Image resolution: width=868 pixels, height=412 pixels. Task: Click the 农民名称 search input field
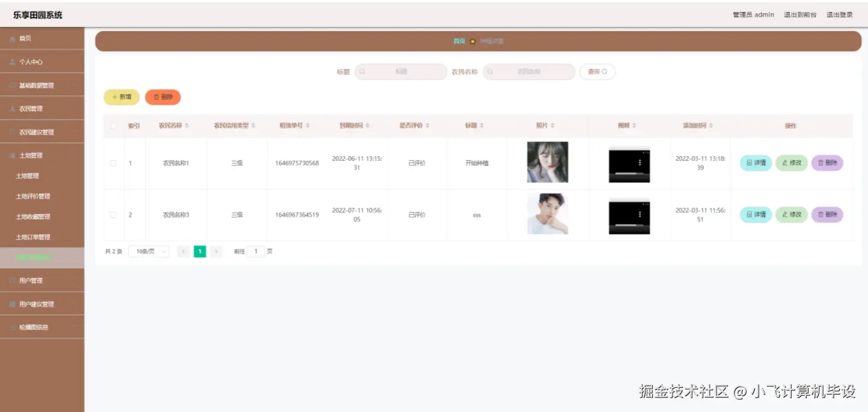tap(529, 71)
